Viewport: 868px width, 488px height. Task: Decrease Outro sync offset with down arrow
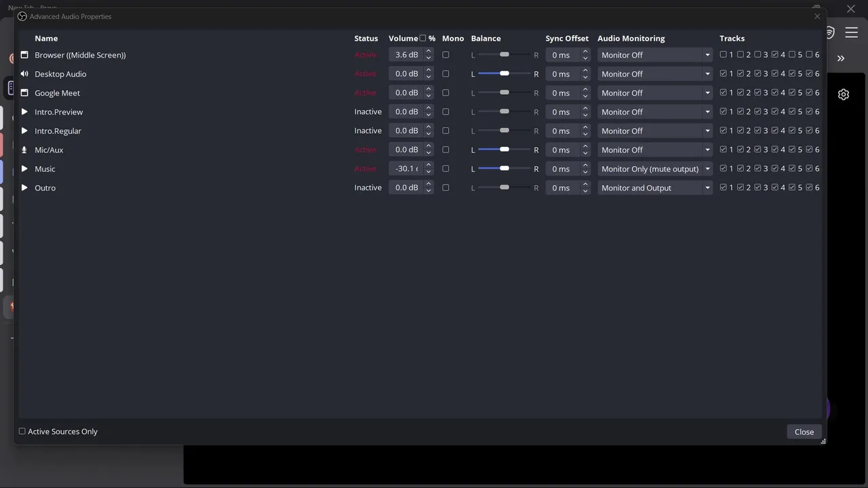pyautogui.click(x=585, y=191)
